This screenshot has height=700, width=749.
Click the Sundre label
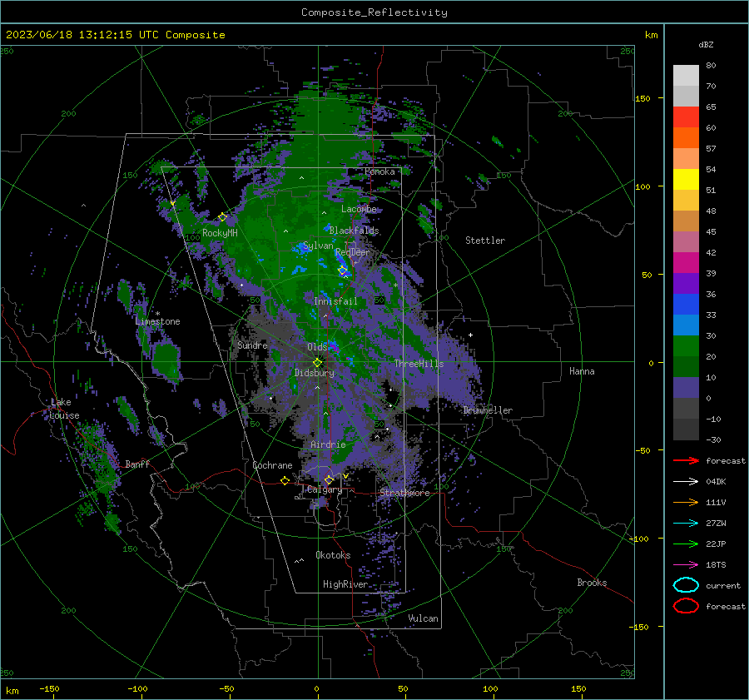click(252, 345)
